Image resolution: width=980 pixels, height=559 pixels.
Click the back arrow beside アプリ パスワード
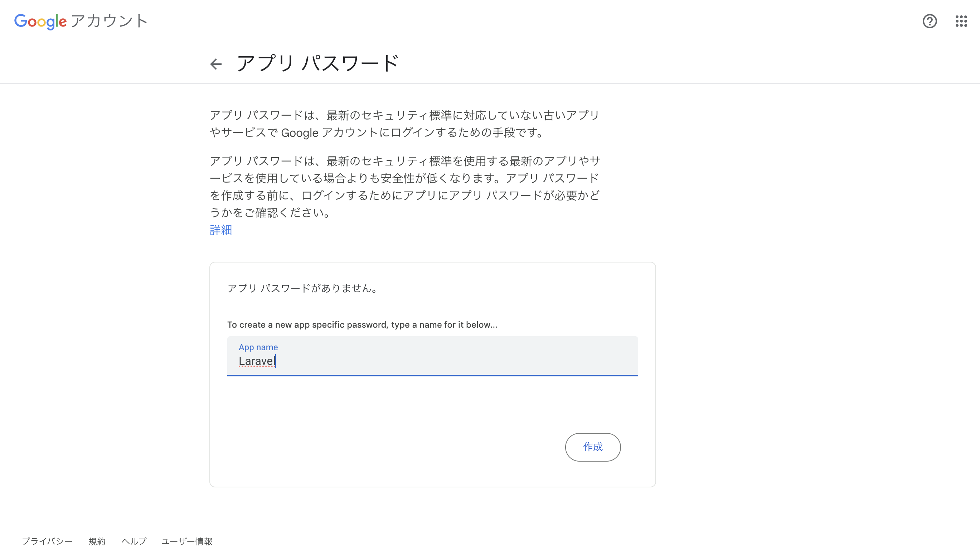click(216, 64)
